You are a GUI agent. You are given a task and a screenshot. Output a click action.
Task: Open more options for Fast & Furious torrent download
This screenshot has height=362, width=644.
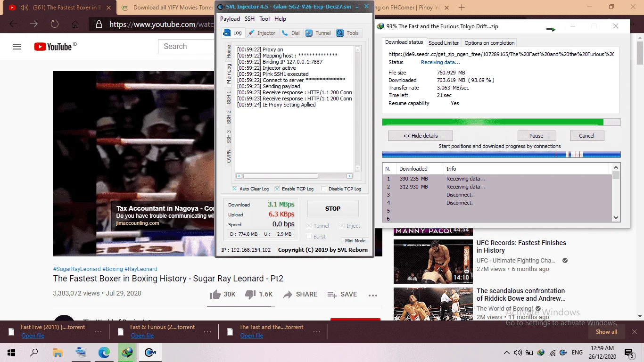(x=207, y=331)
